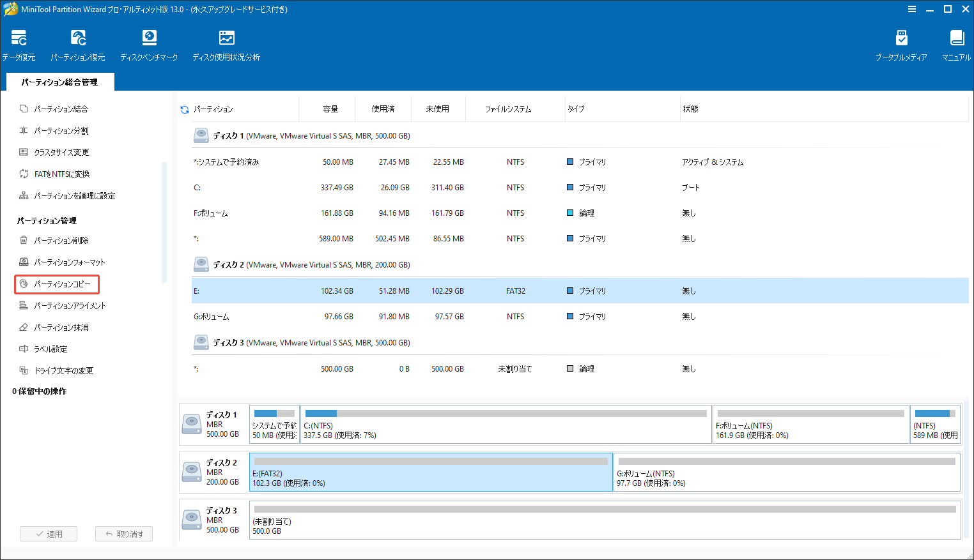The image size is (974, 560).
Task: Click the hamburger menu icon in the titlebar
Action: click(x=911, y=9)
